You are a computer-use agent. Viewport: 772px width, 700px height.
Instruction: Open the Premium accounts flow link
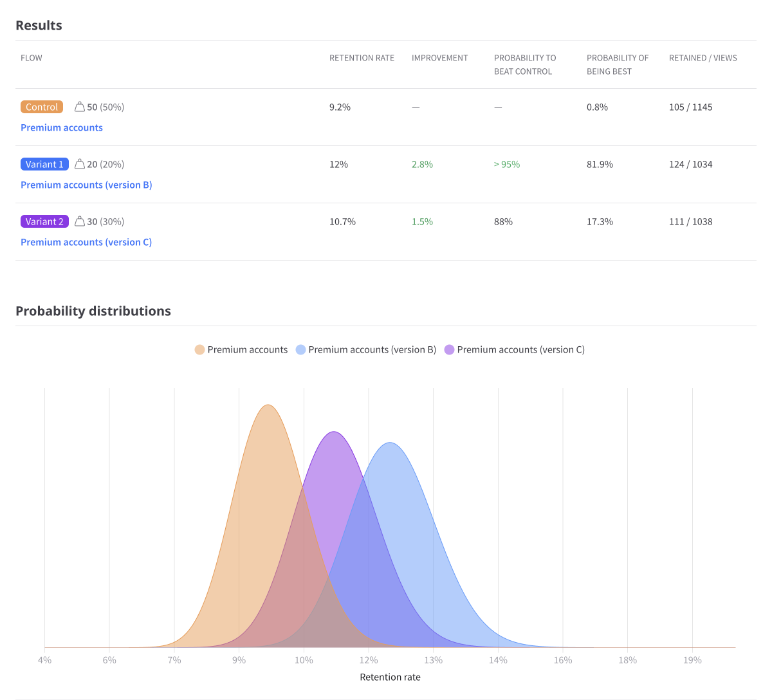(x=61, y=127)
